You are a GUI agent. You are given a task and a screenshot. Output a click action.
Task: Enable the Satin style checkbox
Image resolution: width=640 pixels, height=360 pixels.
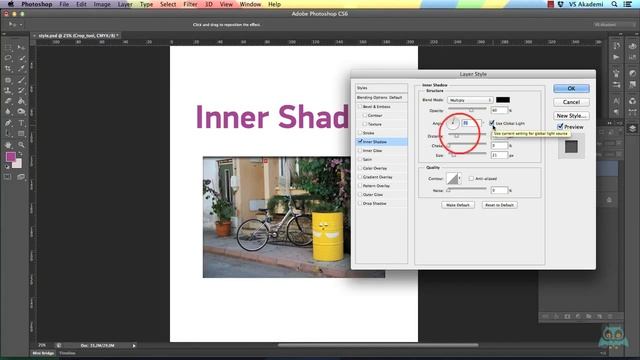(x=360, y=159)
